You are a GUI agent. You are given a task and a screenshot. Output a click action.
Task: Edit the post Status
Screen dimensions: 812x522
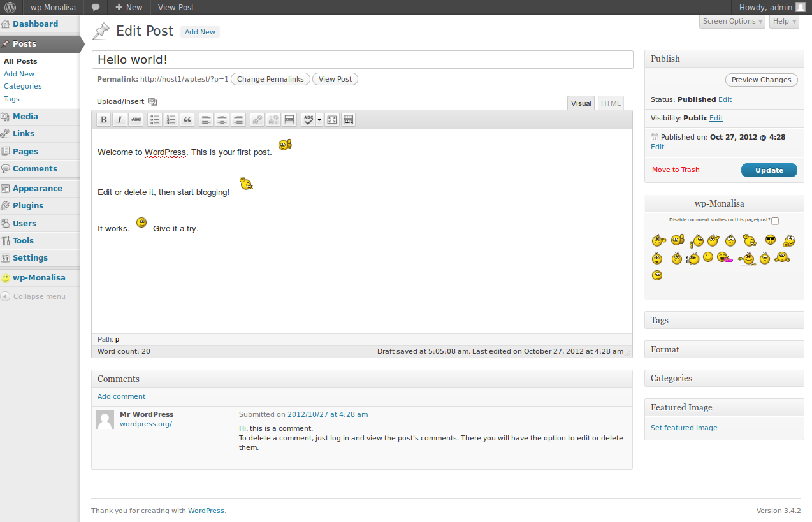coord(725,99)
